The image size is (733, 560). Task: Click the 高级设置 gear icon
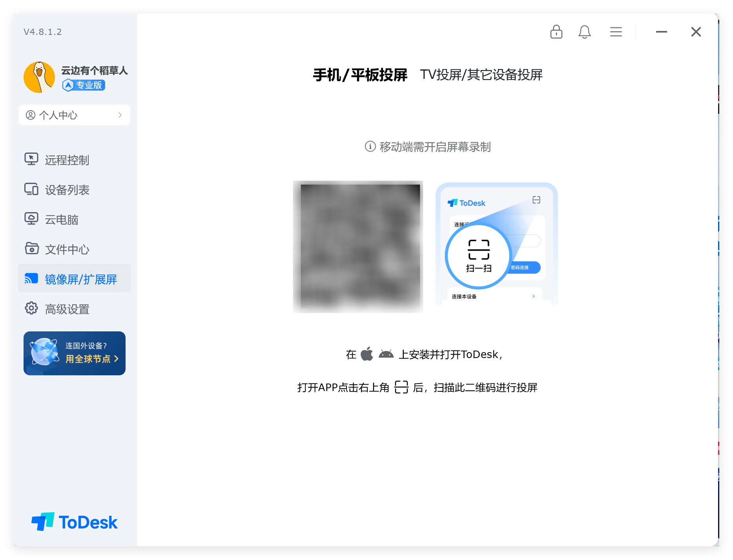click(31, 308)
